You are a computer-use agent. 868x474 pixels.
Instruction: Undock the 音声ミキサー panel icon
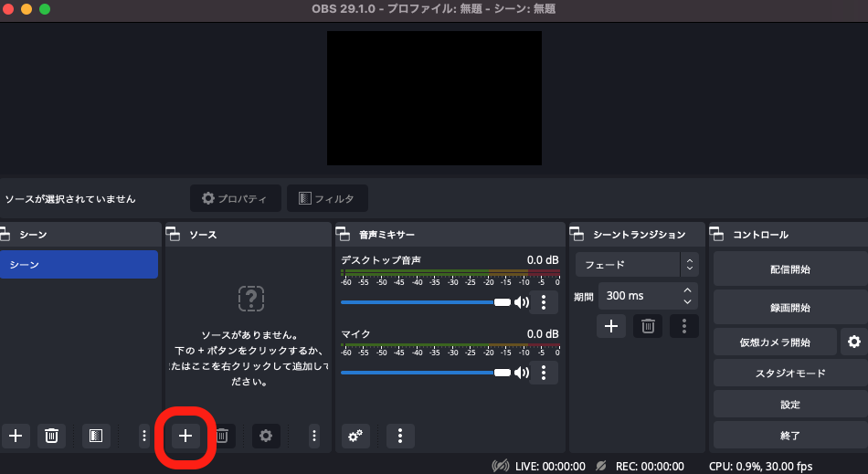(343, 235)
